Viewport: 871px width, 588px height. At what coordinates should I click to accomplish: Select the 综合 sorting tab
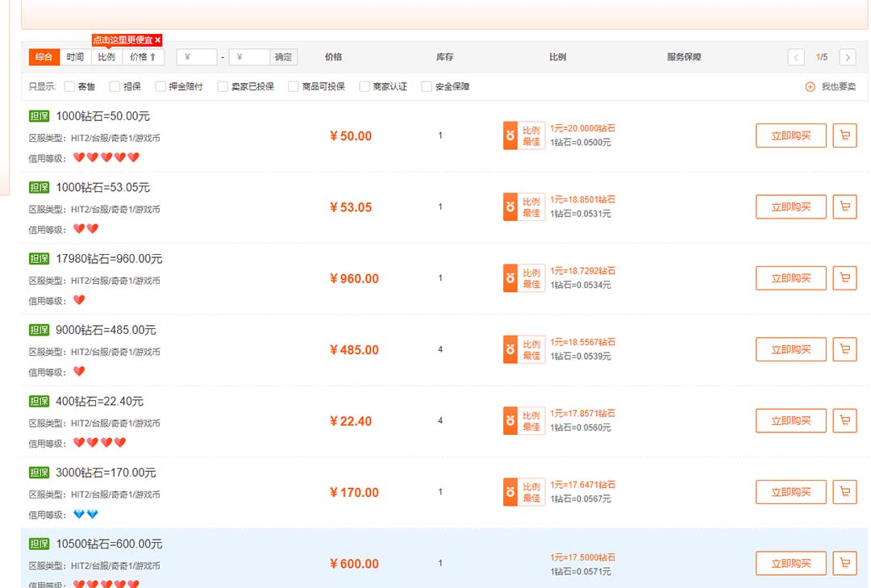[x=43, y=57]
